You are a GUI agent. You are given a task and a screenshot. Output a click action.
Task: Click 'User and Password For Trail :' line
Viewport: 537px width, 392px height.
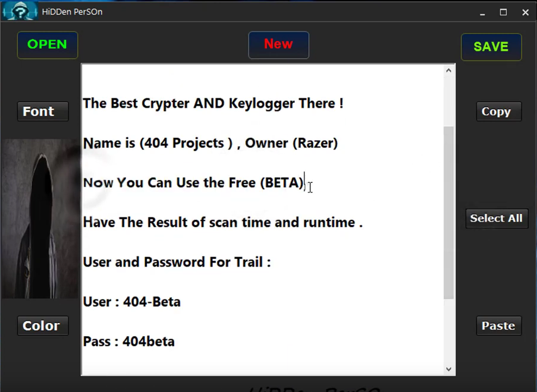tap(177, 262)
